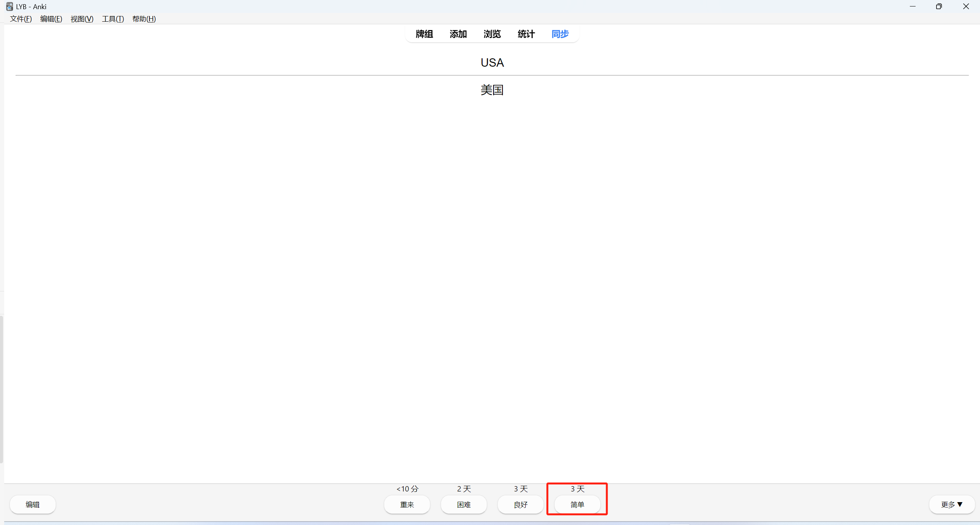Screen dimensions: 980x525
Task: Rate card as 重来 (again)
Action: point(407,504)
